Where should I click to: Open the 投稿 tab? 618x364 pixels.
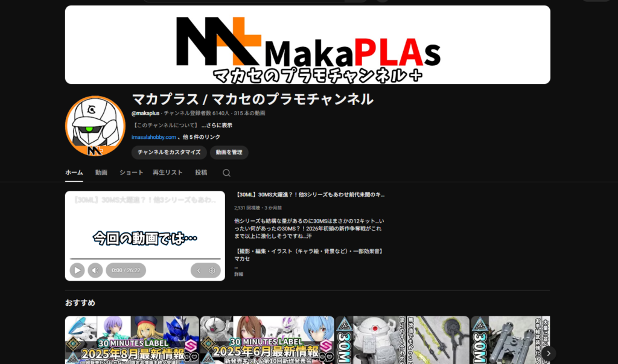(x=201, y=173)
